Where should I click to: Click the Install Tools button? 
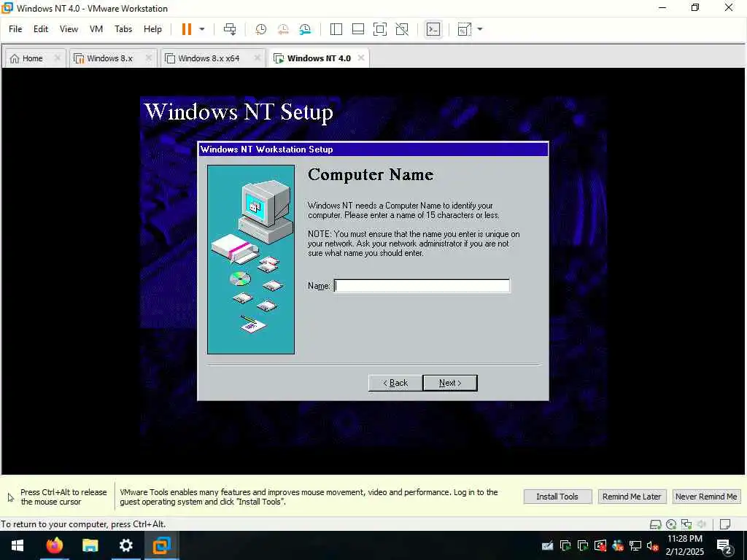[557, 497]
